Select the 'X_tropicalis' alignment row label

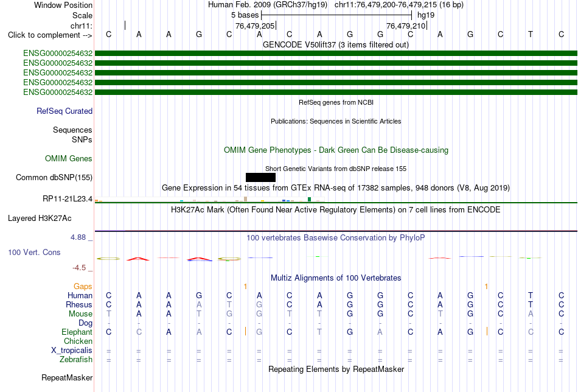[x=72, y=351]
